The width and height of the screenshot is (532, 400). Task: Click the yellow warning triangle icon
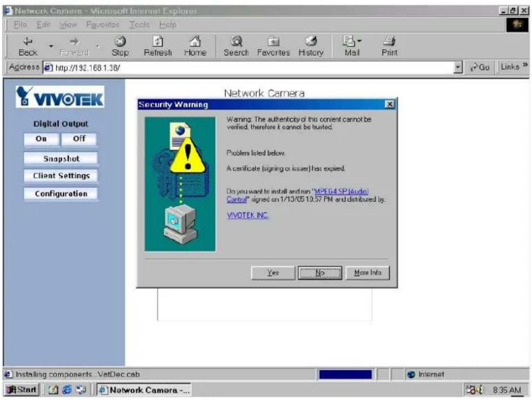pyautogui.click(x=188, y=156)
